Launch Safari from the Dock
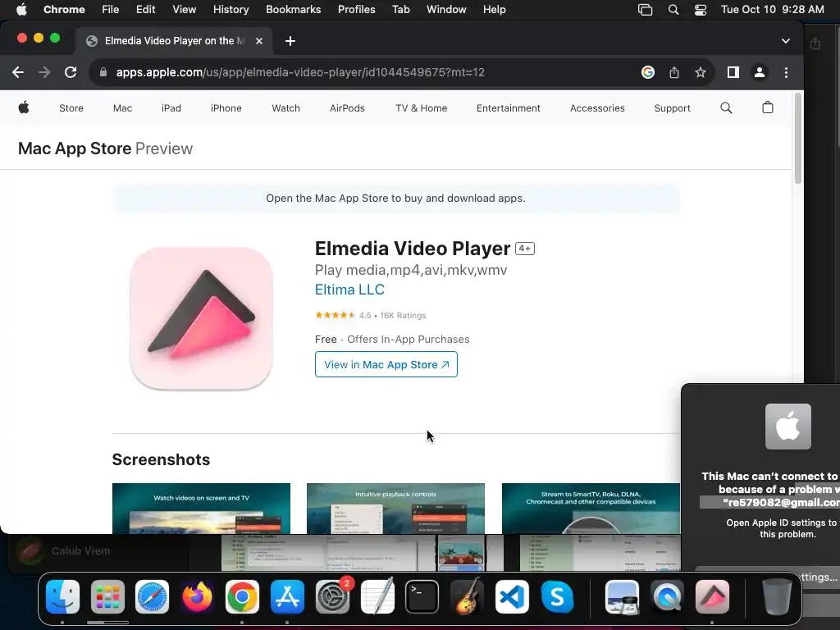Screen dimensions: 840x630 pyautogui.click(x=152, y=597)
